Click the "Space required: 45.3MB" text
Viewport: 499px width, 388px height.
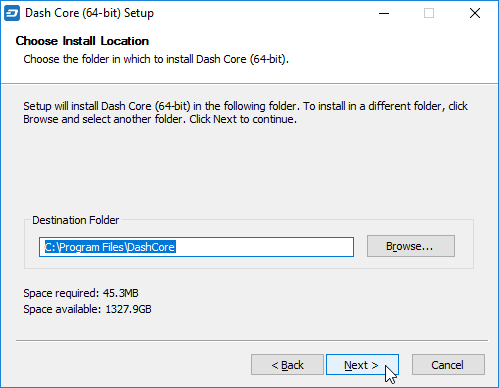(x=81, y=293)
